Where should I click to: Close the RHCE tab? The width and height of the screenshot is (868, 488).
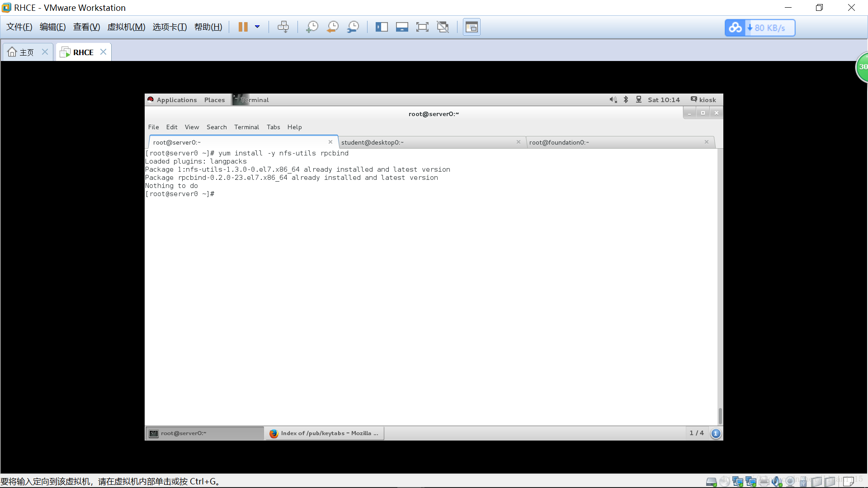(103, 52)
